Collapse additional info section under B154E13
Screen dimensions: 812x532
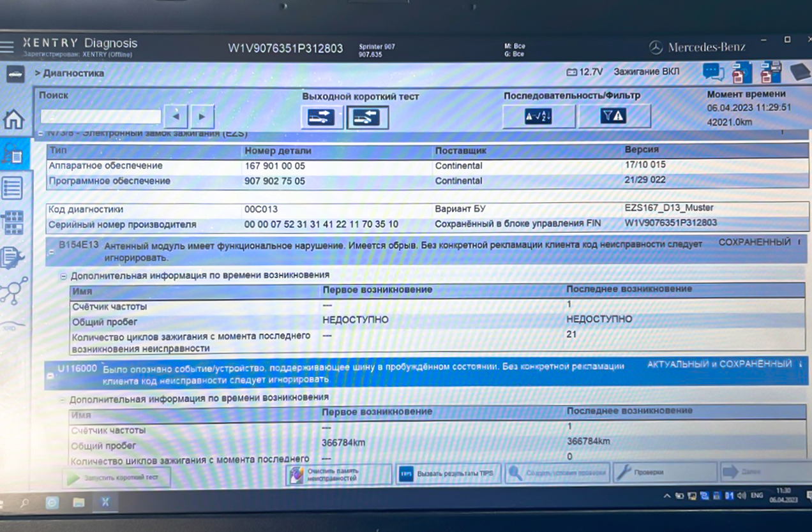point(63,276)
